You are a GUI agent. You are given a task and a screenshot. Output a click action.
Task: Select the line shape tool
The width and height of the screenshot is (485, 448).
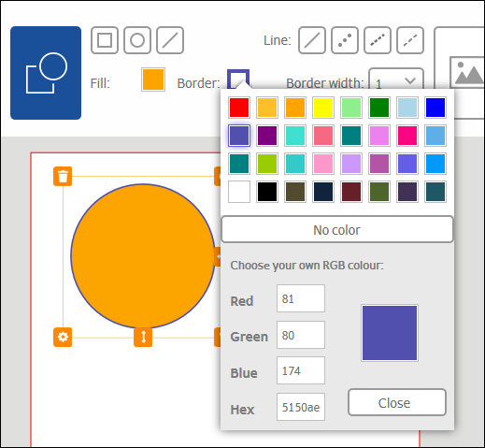tap(170, 40)
